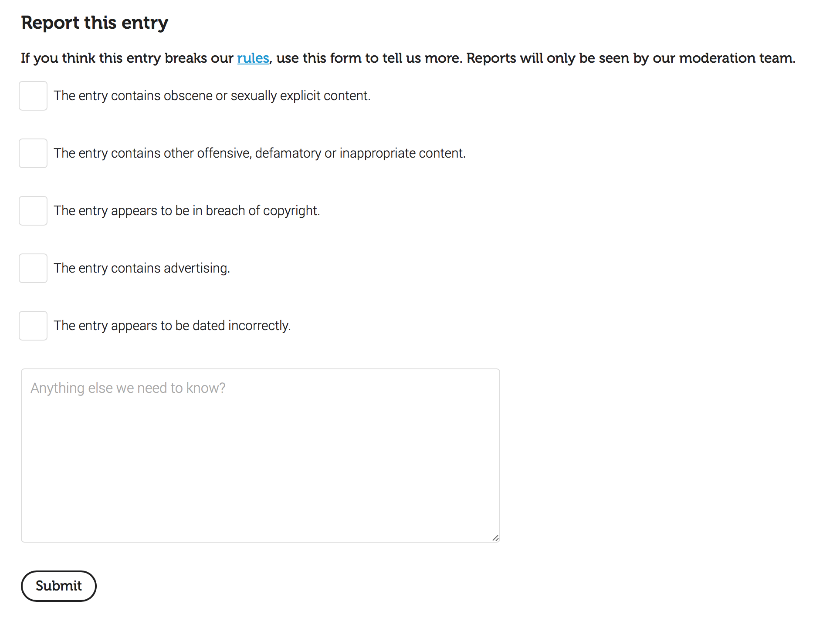Image resolution: width=840 pixels, height=621 pixels.
Task: Click the 'Report this entry' heading
Action: 95,23
